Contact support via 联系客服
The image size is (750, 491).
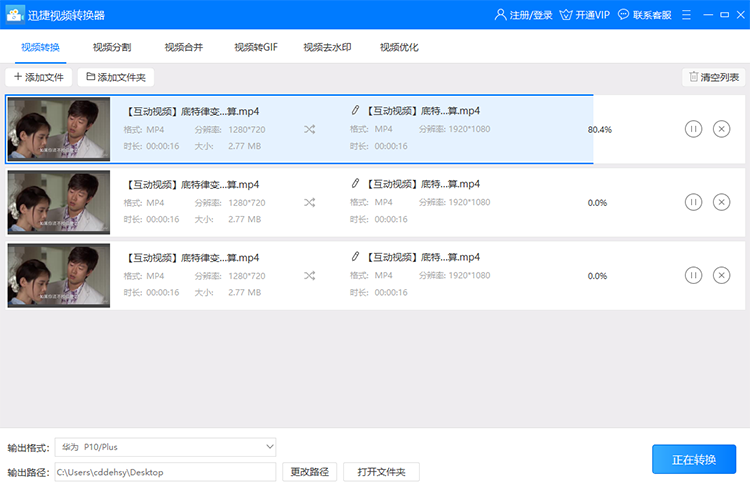tap(644, 15)
